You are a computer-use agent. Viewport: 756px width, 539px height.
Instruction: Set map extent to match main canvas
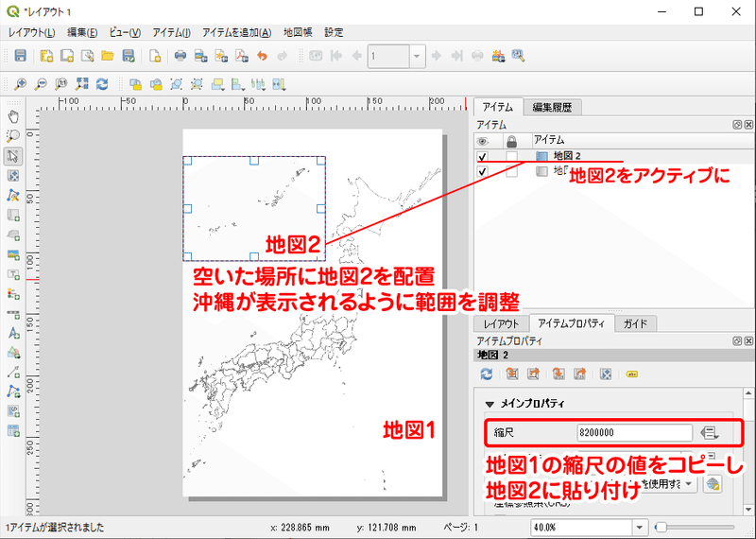point(512,374)
